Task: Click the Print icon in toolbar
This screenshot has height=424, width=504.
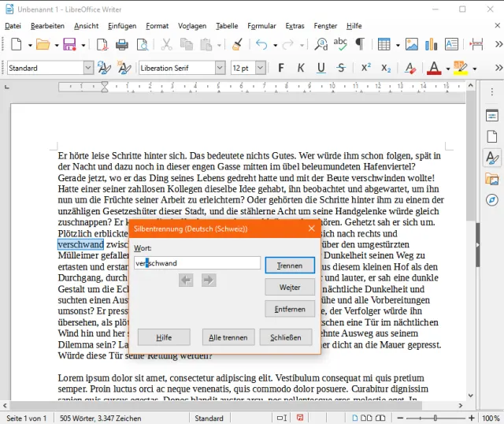Action: [x=122, y=45]
